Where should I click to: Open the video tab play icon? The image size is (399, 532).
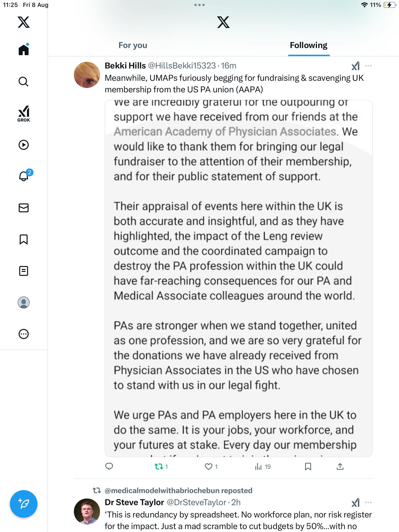click(24, 145)
